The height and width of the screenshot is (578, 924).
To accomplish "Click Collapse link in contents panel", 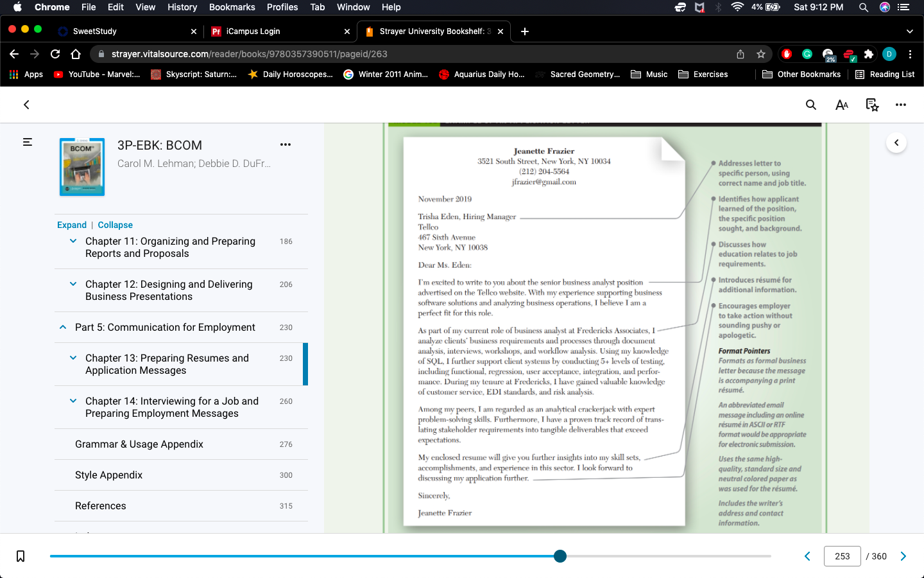I will (116, 225).
